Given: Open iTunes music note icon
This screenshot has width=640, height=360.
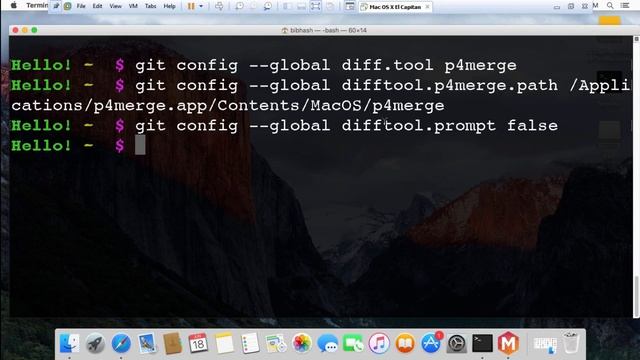Looking at the screenshot, I should tap(379, 343).
